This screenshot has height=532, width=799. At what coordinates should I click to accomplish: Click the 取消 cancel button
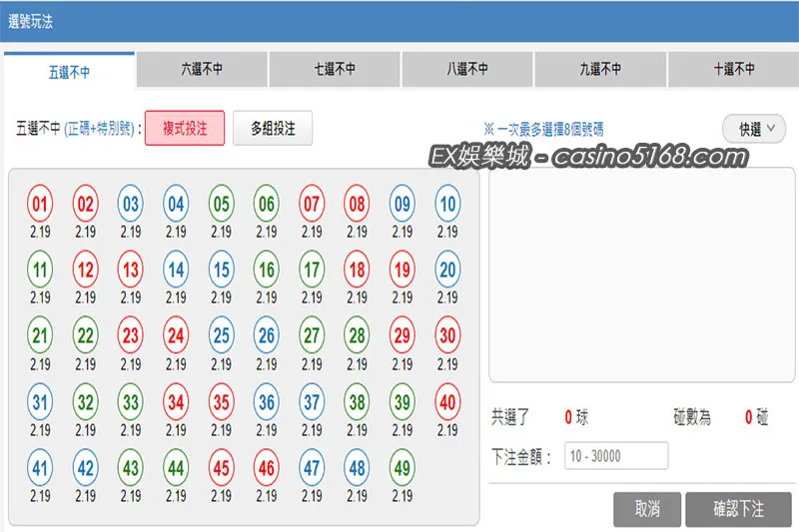point(647,509)
